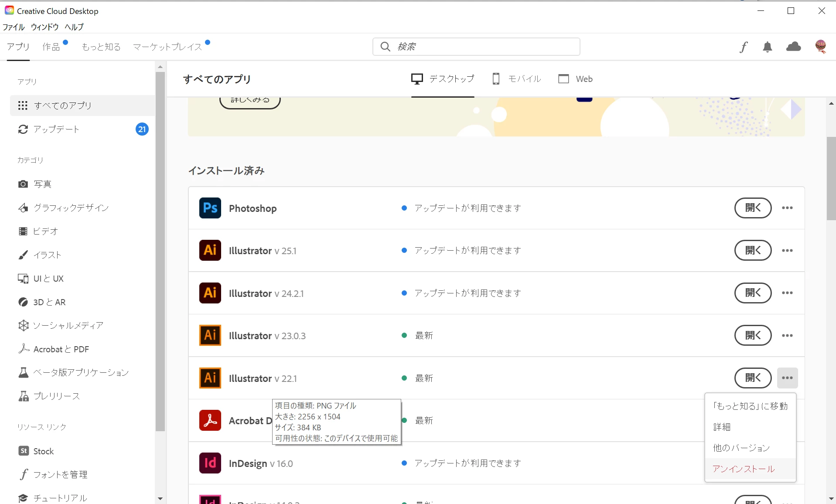Image resolution: width=836 pixels, height=504 pixels.
Task: Select the モバイル tab
Action: pos(516,79)
